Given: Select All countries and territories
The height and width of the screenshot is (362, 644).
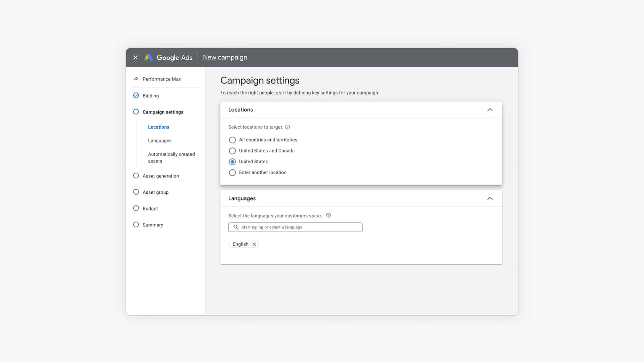Looking at the screenshot, I should coord(232,140).
